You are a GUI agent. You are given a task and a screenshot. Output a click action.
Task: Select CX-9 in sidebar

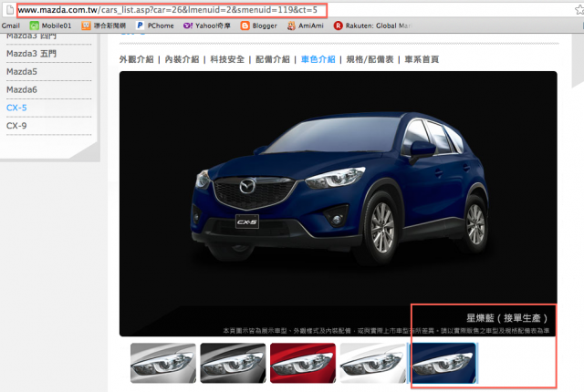pos(16,126)
